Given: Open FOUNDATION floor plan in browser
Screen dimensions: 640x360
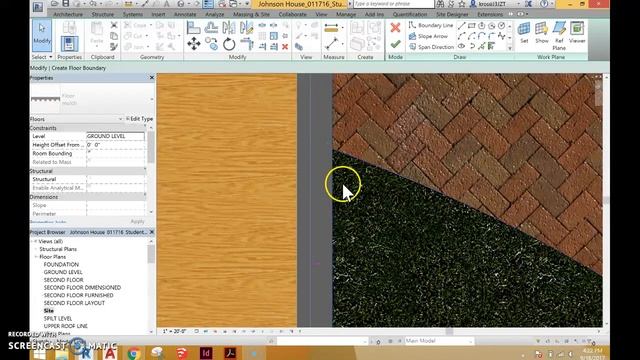Looking at the screenshot, I should (61, 264).
